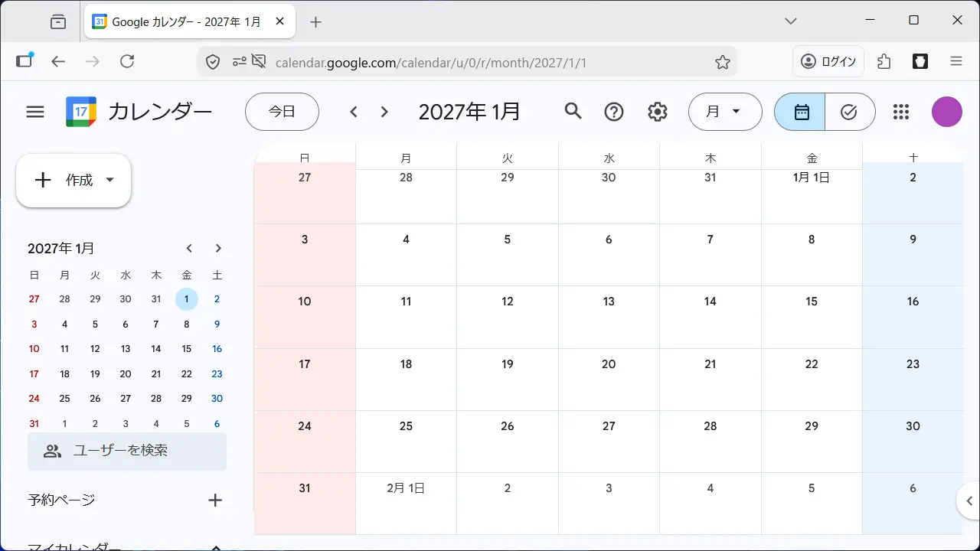The image size is (980, 551).
Task: Open the main navigation hamburger menu
Action: click(x=34, y=111)
